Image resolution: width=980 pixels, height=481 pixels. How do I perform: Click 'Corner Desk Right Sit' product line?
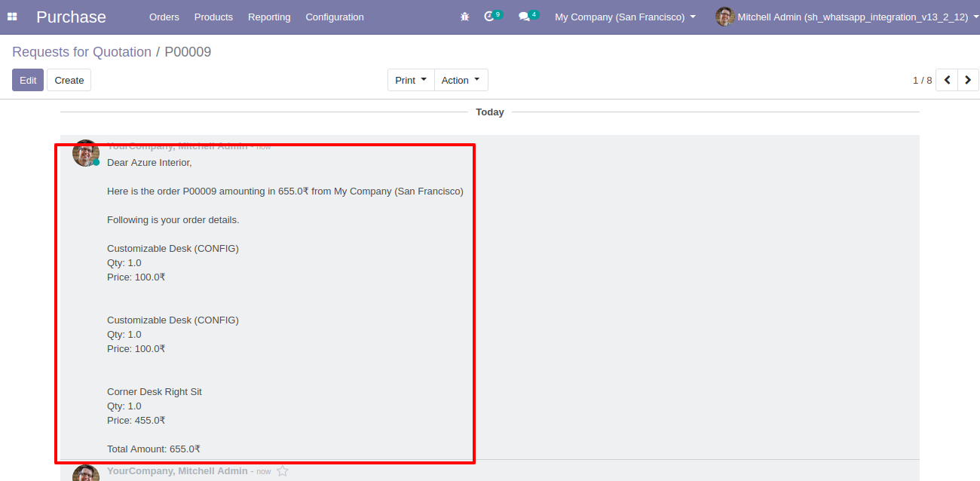click(155, 391)
